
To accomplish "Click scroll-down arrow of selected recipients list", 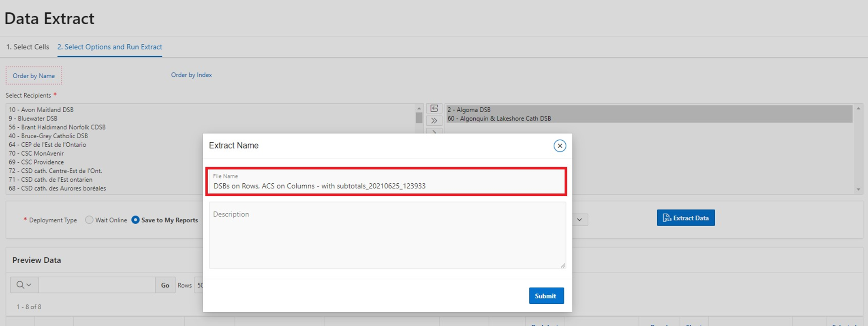I will point(858,189).
